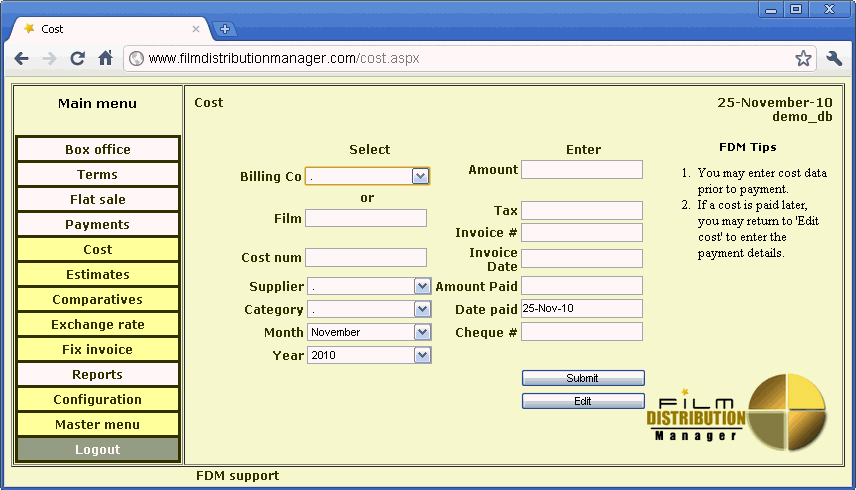Reload the page with the refresh icon

point(77,59)
